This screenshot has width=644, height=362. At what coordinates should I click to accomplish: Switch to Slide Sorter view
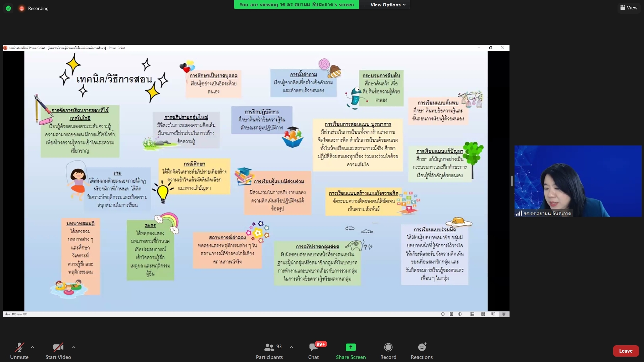tap(483, 314)
